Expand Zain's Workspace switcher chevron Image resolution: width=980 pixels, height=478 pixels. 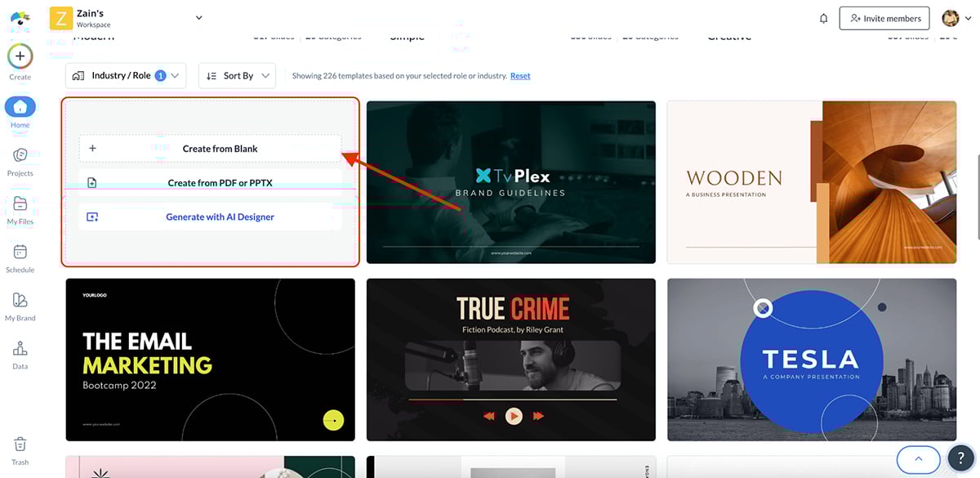point(199,17)
